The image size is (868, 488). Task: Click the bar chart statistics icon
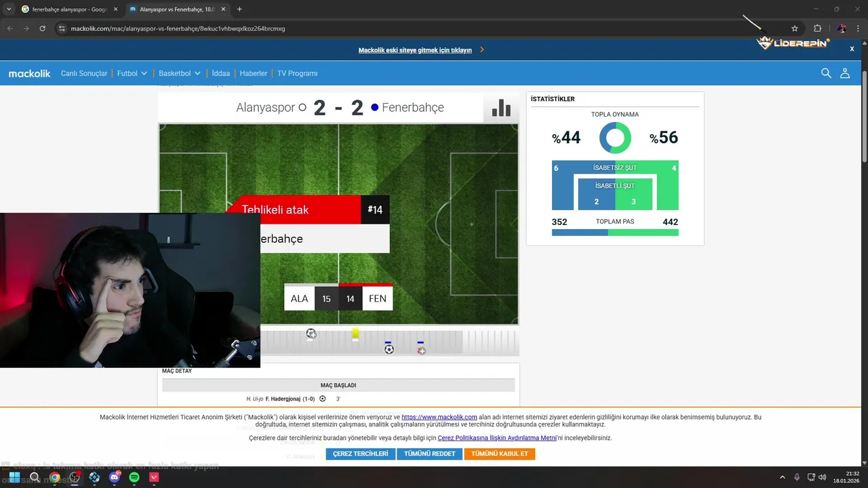click(501, 108)
